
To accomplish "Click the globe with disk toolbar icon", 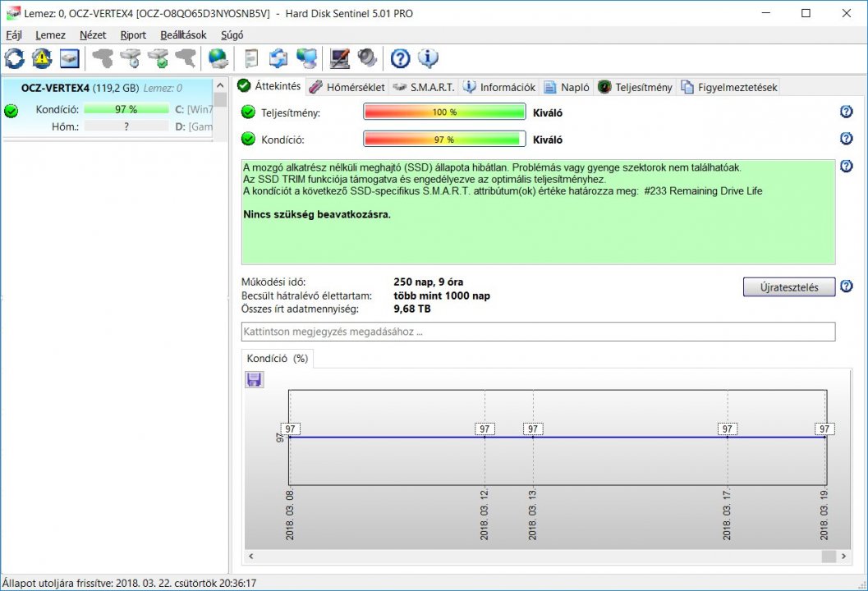I will click(218, 58).
